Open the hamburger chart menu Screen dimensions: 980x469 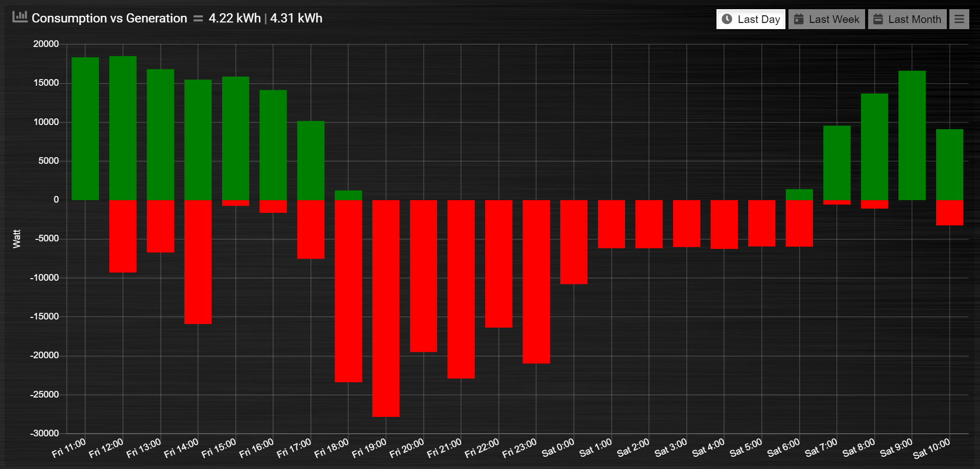click(x=959, y=19)
